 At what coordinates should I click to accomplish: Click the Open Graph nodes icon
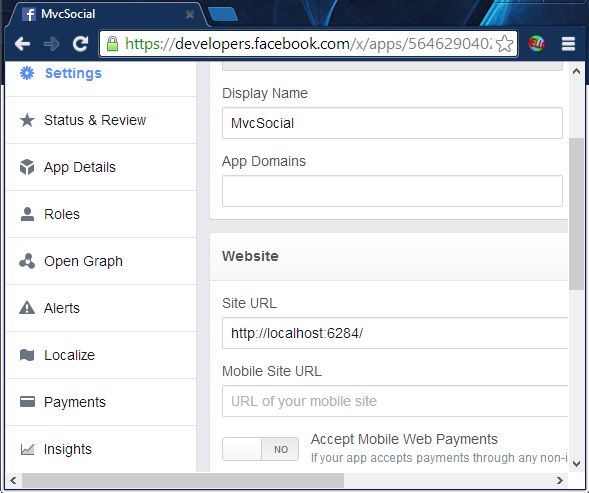[27, 261]
